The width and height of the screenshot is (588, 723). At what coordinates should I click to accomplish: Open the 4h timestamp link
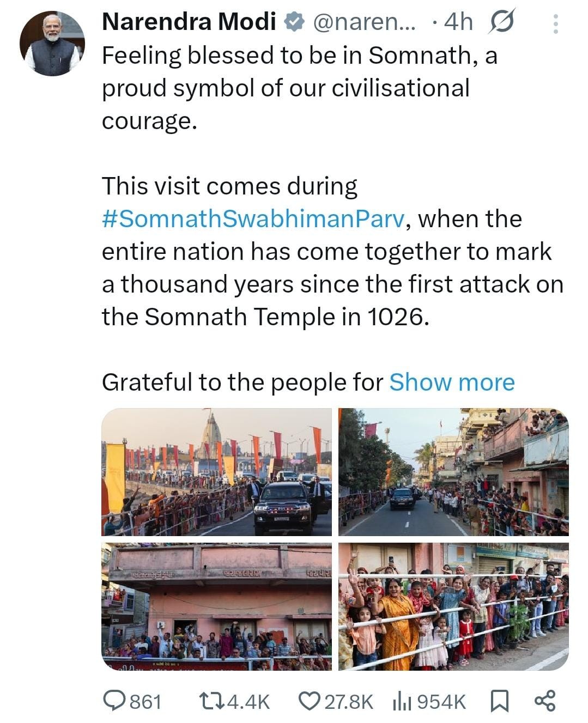tap(458, 22)
